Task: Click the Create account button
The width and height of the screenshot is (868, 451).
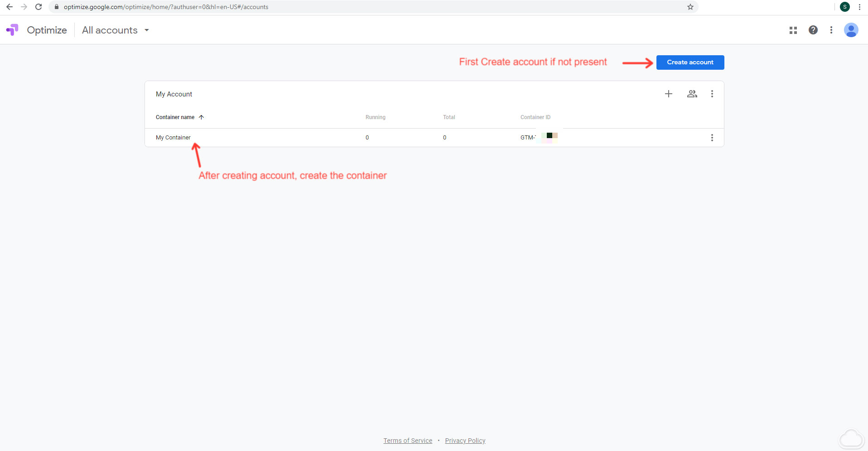Action: pyautogui.click(x=690, y=62)
